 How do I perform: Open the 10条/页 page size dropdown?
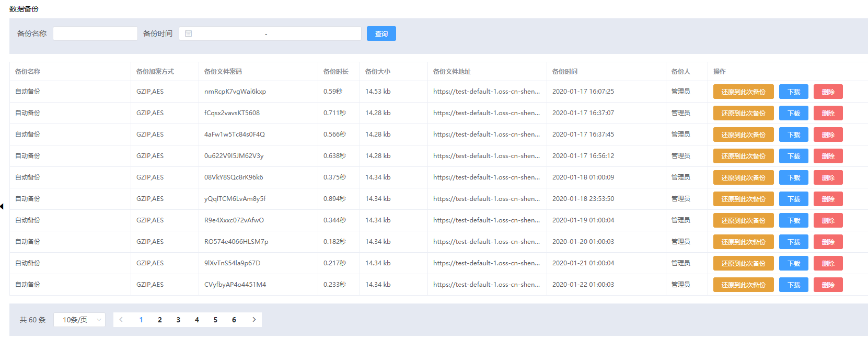tap(79, 320)
